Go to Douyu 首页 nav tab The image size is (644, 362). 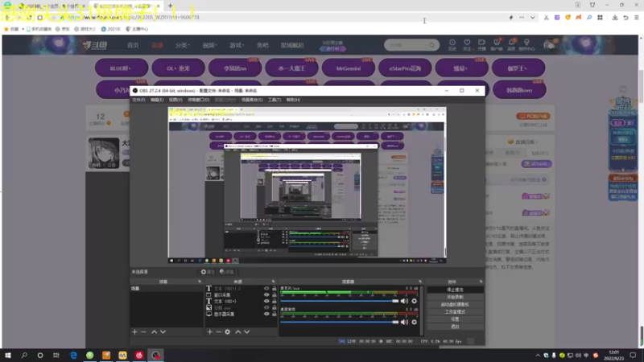(x=133, y=45)
